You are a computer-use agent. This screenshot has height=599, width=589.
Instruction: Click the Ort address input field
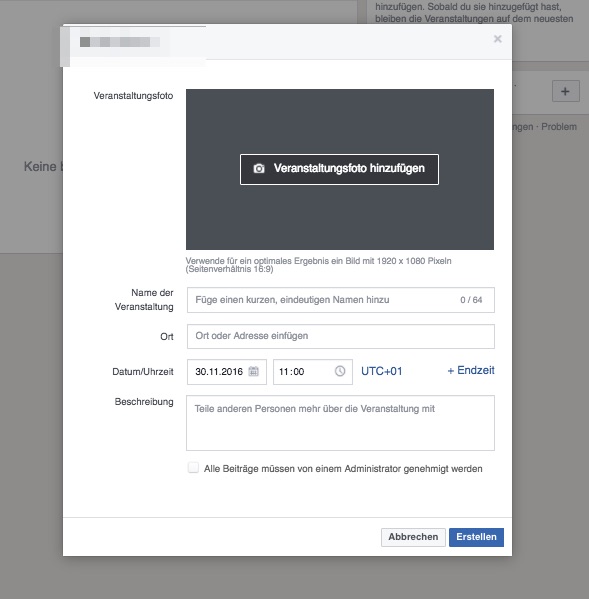pyautogui.click(x=341, y=336)
